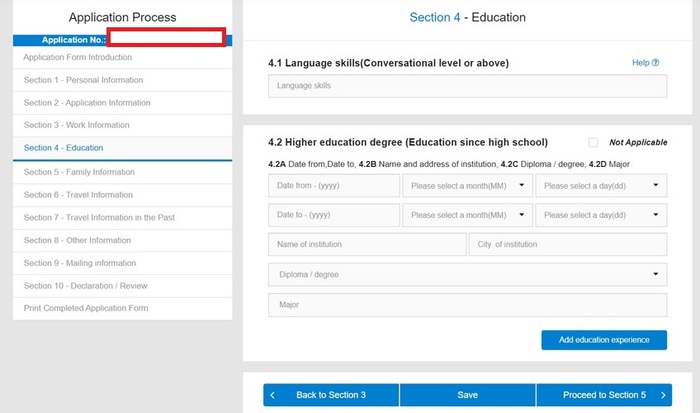Screen dimensions: 700x413
Task: Open the Date to day dropdown
Action: (x=601, y=215)
